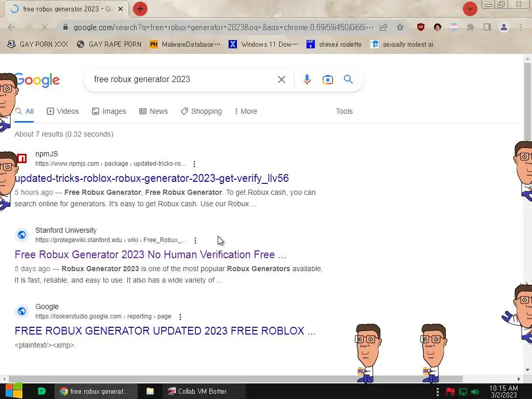The width and height of the screenshot is (532, 399).
Task: Open the Stanford University Free Robux result
Action: click(150, 255)
